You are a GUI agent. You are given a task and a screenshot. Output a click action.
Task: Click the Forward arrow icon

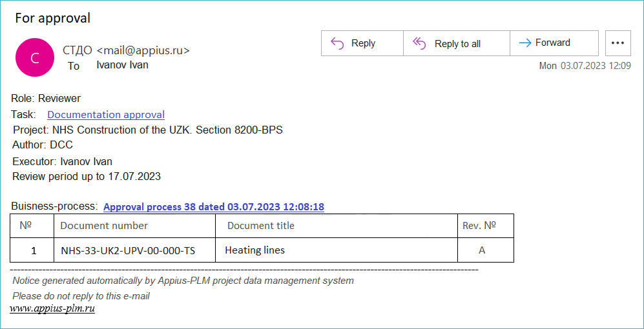pyautogui.click(x=525, y=43)
